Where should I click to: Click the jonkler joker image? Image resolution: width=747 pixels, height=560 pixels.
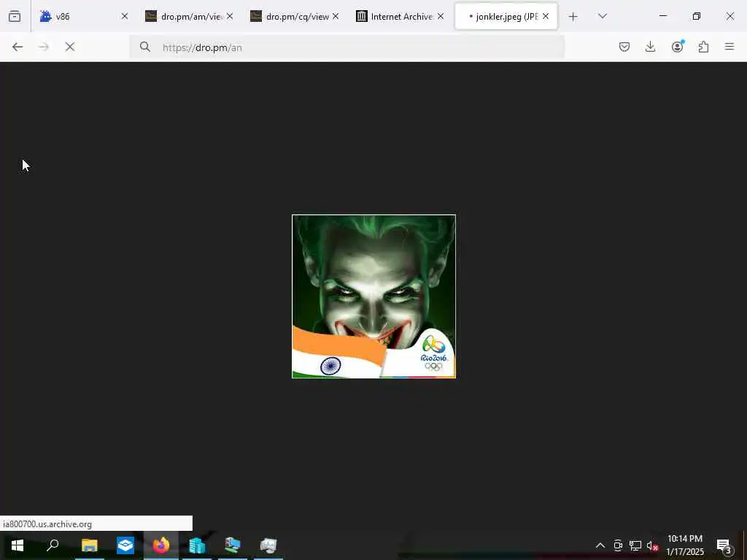(373, 296)
